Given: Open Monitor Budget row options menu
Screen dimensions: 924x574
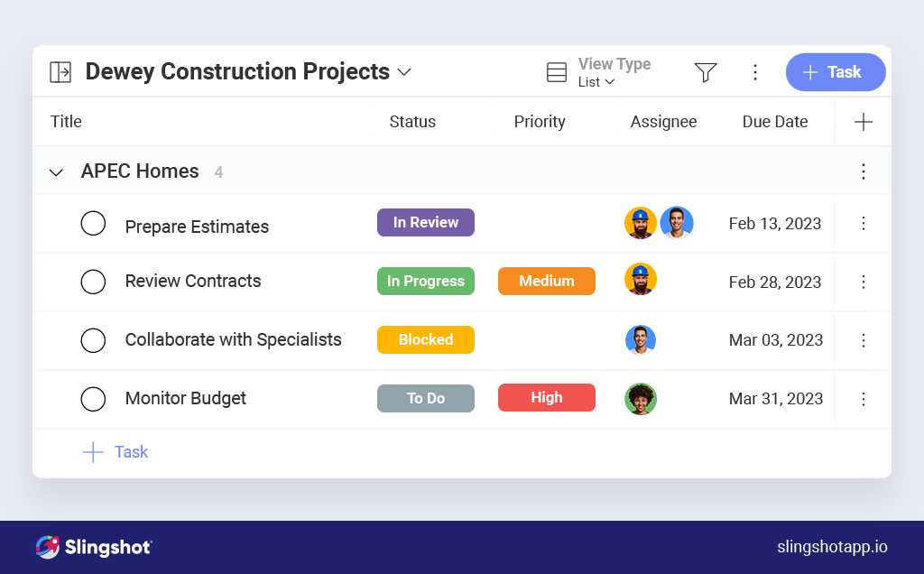Looking at the screenshot, I should click(863, 399).
